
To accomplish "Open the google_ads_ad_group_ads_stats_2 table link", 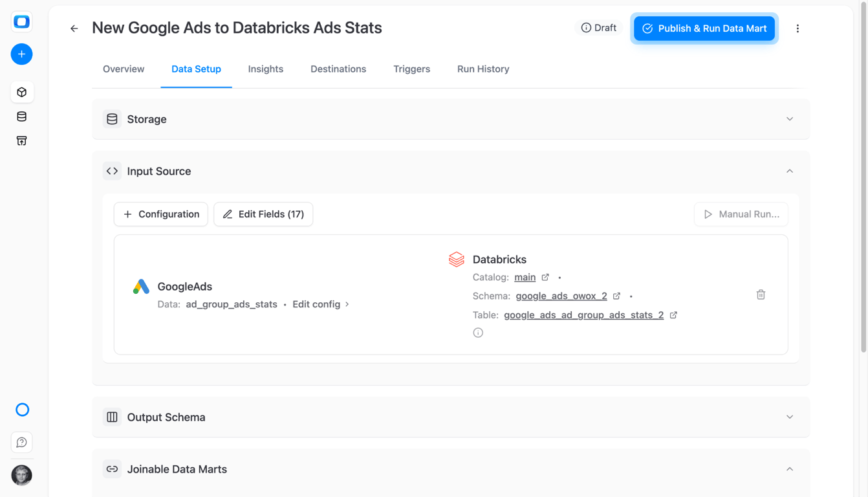I will (x=583, y=315).
